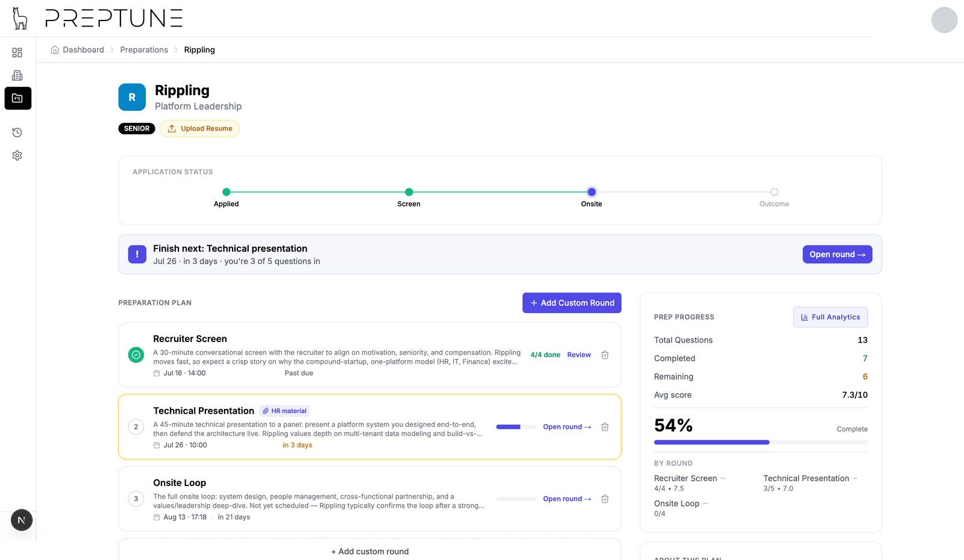Open the history clock icon in sidebar
The width and height of the screenshot is (964, 560).
(x=17, y=132)
